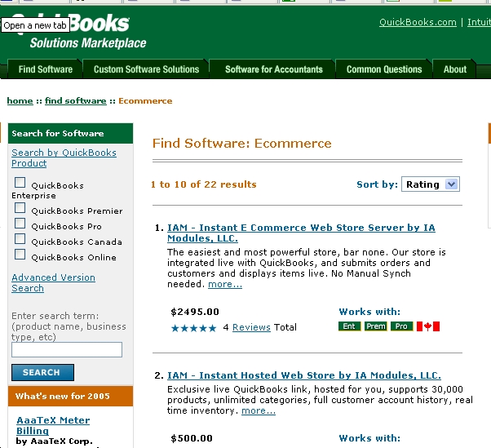Hit the blue SEARCH button
The image size is (491, 448).
pos(42,372)
